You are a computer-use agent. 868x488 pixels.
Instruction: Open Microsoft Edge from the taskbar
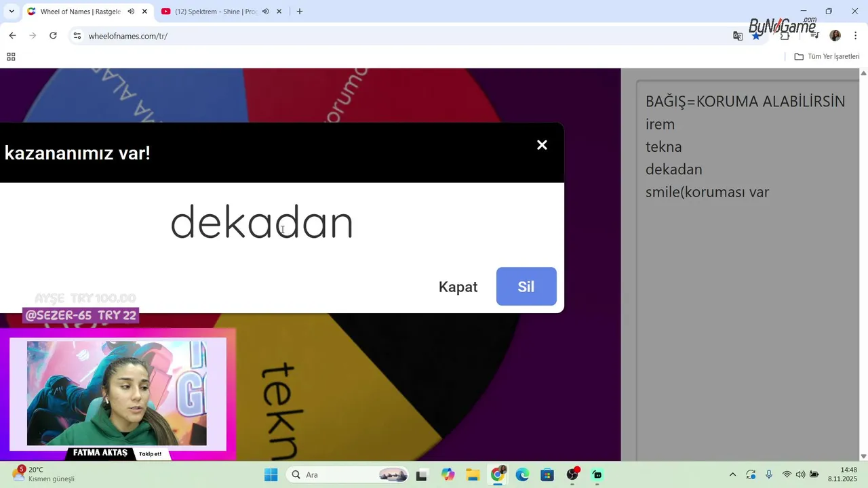tap(522, 474)
